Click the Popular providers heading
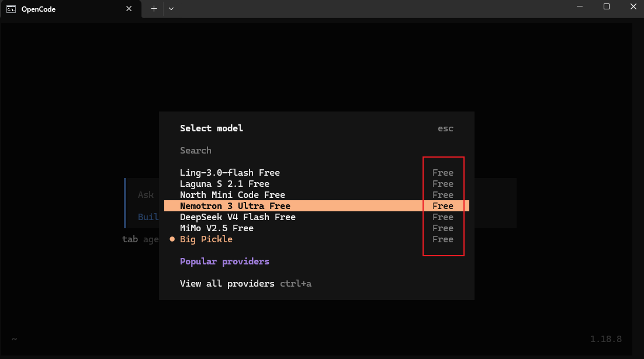This screenshot has height=359, width=644. pos(224,262)
